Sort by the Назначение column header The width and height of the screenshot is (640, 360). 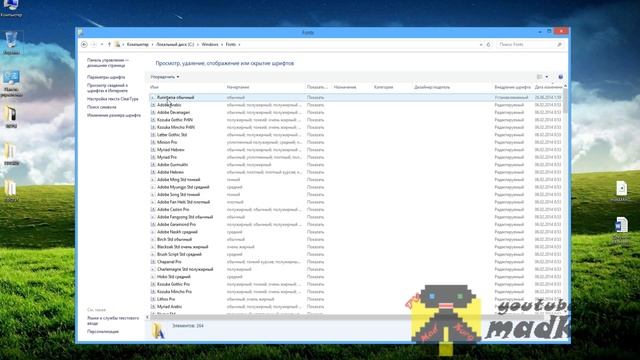351,87
